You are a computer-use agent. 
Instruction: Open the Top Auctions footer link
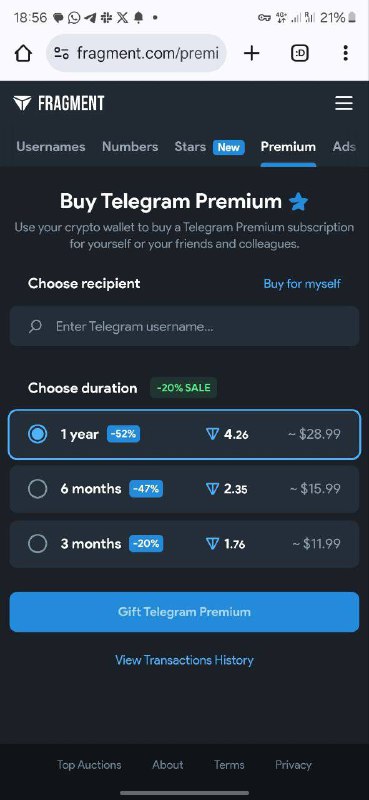pos(89,765)
